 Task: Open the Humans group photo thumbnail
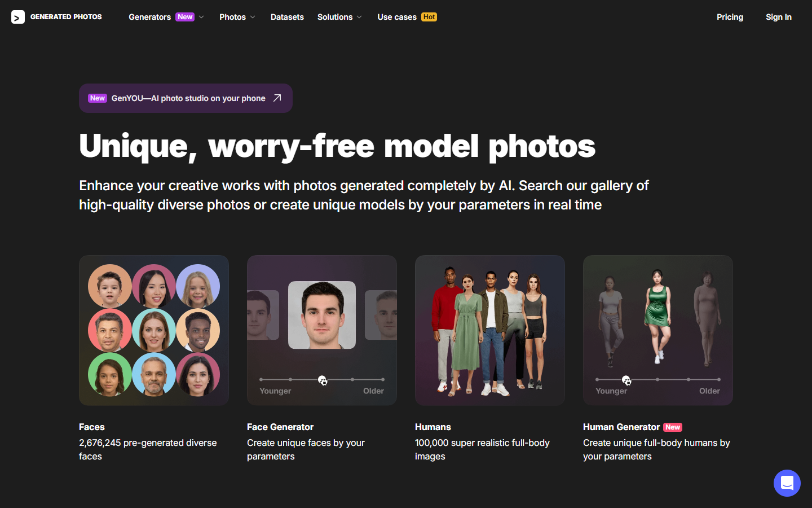point(490,330)
